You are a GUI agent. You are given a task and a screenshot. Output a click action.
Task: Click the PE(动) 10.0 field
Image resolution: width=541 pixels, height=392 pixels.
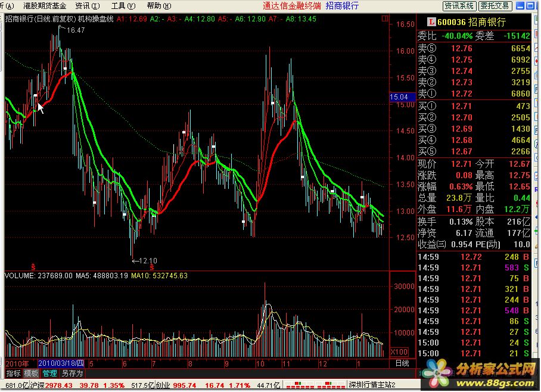[x=503, y=245]
